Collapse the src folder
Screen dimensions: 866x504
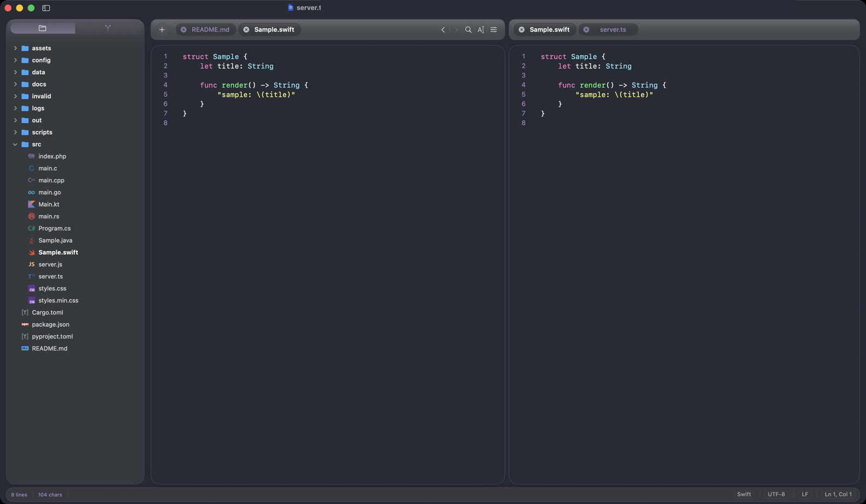(15, 144)
